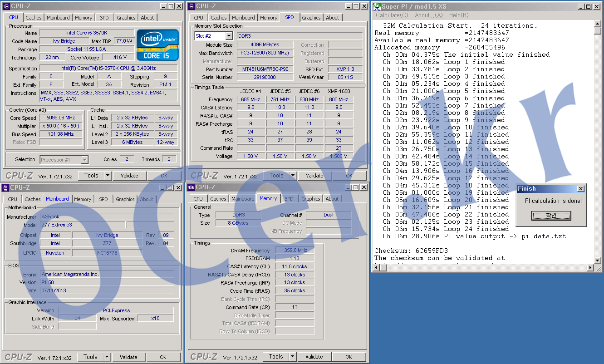Open About menu in Super PI
Image resolution: width=604 pixels, height=364 pixels.
tap(429, 15)
